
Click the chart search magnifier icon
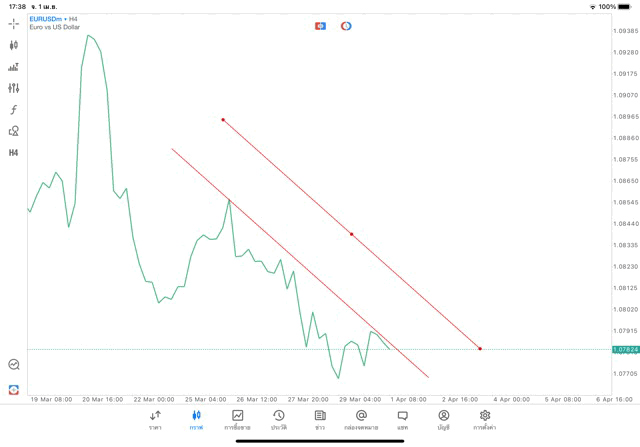point(14,365)
